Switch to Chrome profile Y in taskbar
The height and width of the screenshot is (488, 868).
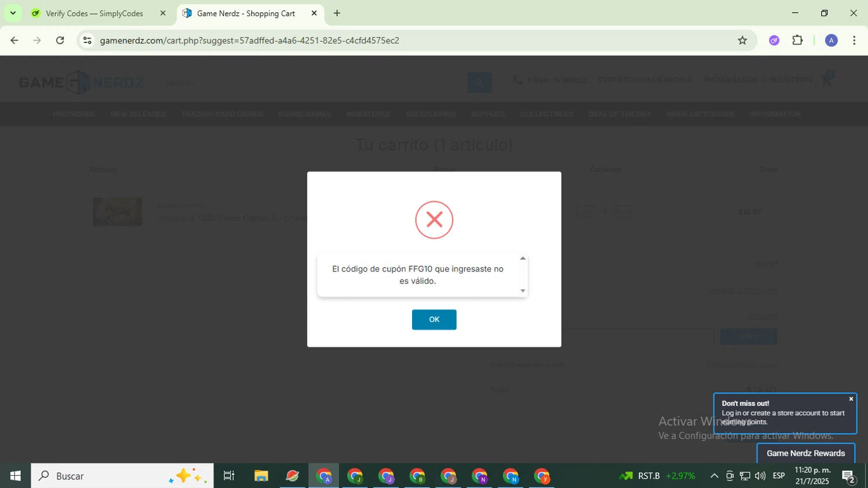click(x=542, y=476)
